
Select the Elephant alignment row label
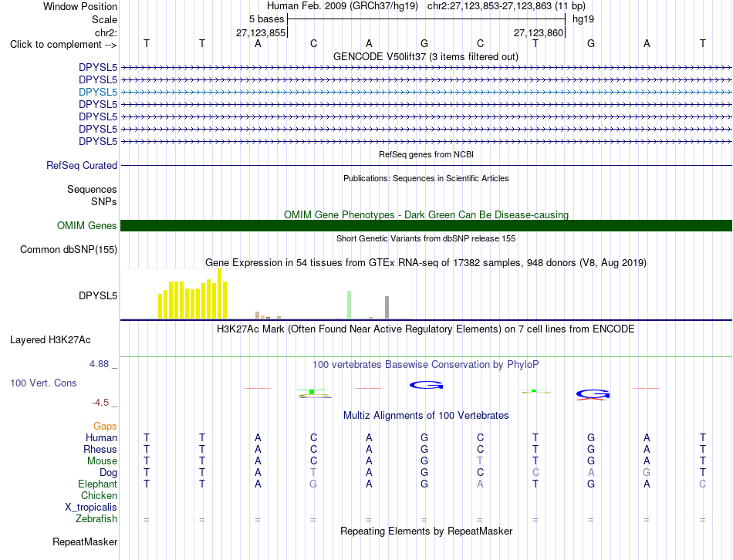(x=97, y=484)
